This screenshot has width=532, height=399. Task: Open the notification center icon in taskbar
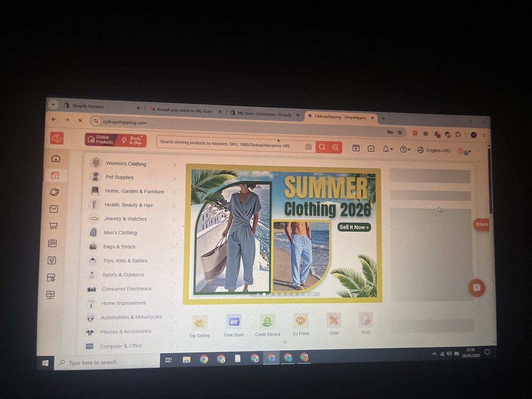[487, 352]
